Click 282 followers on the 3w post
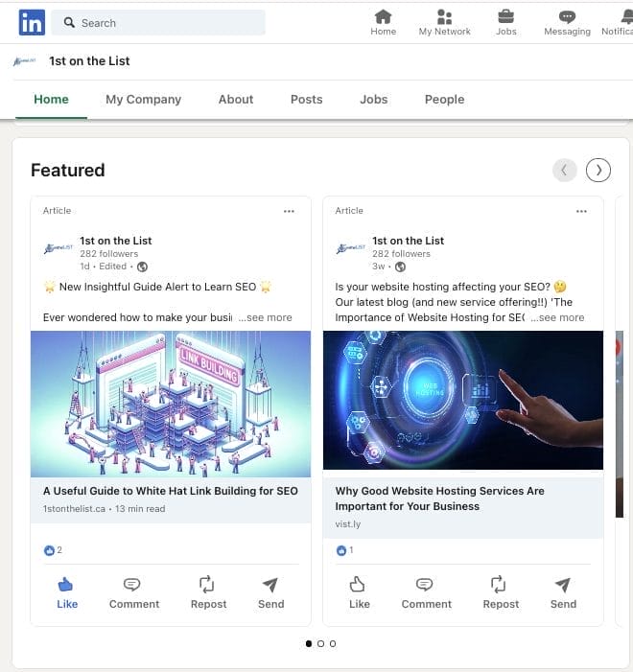Screen dimensions: 633x672 (x=401, y=254)
